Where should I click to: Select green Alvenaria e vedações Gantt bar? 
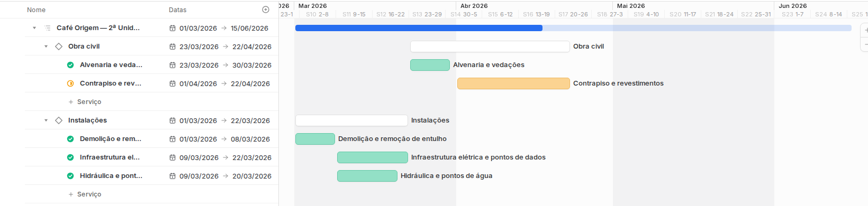(x=430, y=65)
